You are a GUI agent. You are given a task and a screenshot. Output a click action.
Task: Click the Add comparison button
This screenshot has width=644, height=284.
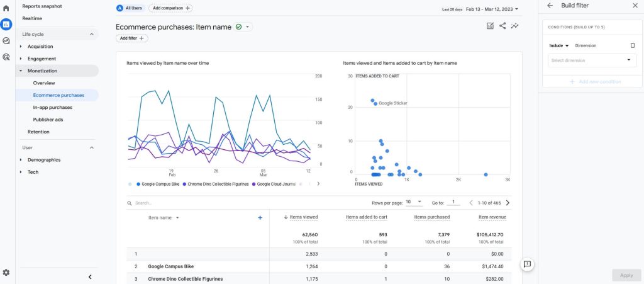coord(171,8)
